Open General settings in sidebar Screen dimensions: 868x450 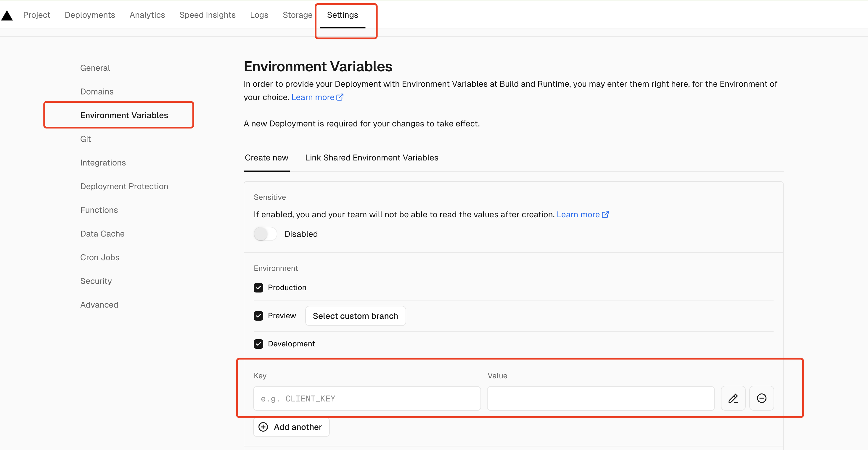(x=95, y=68)
